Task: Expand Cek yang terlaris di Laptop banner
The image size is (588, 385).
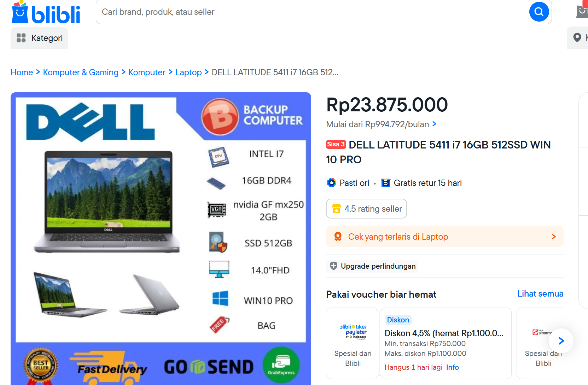Action: 444,237
